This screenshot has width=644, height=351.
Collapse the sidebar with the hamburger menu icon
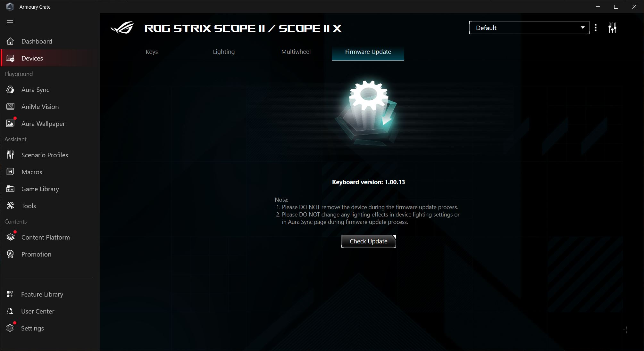10,23
